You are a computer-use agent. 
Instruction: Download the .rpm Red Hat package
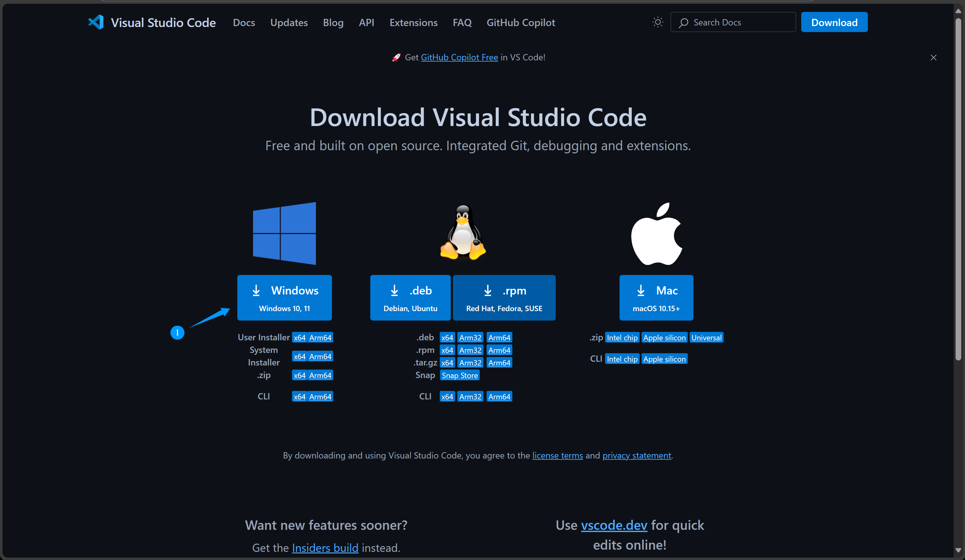pos(504,298)
